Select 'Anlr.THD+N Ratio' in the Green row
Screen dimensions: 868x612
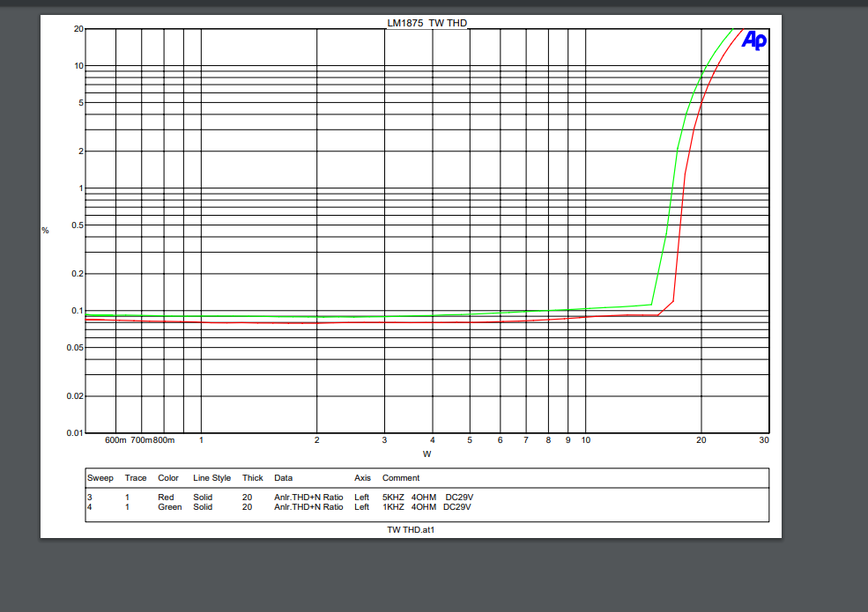pos(309,507)
